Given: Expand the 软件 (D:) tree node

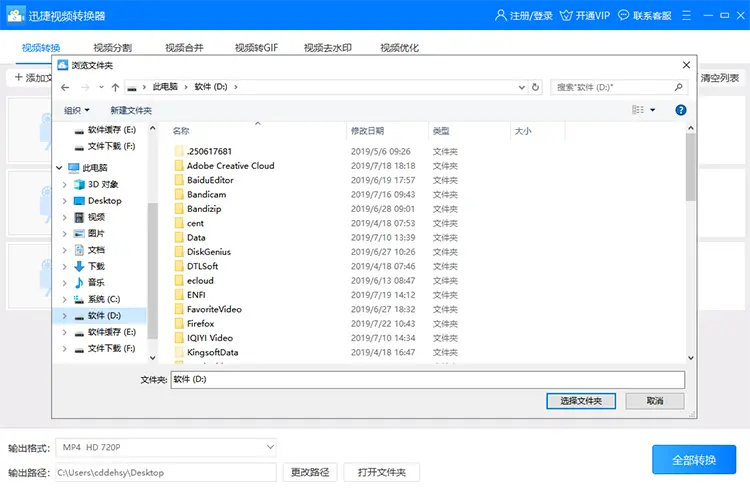Looking at the screenshot, I should point(65,316).
